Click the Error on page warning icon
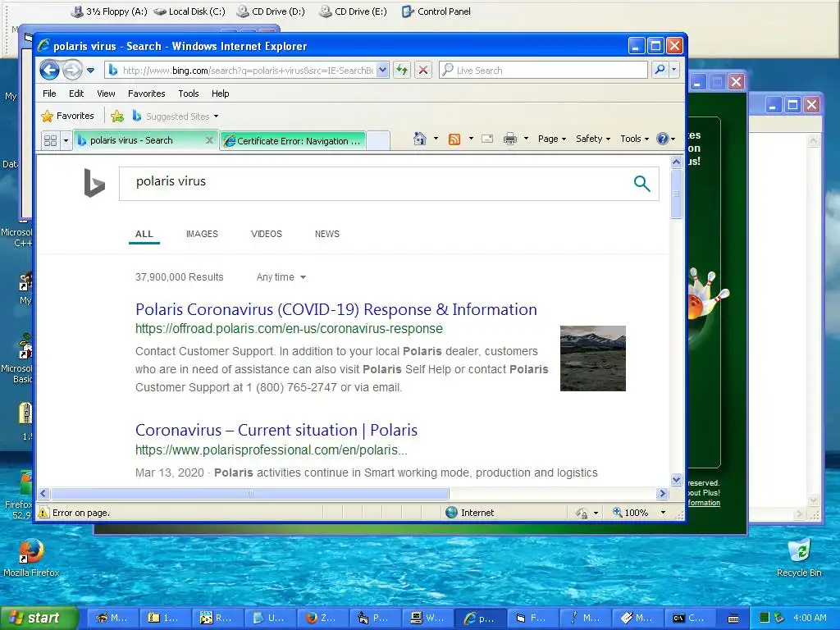The height and width of the screenshot is (630, 840). point(44,513)
